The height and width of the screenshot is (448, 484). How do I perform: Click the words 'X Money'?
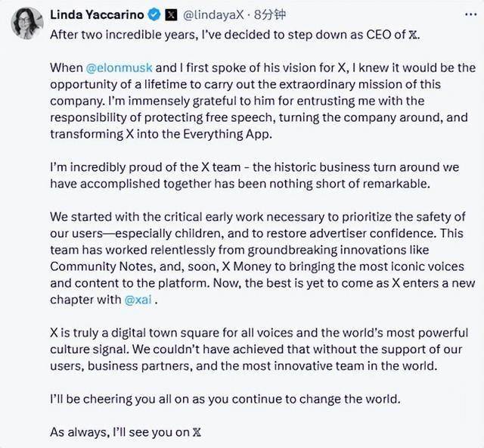(x=247, y=266)
